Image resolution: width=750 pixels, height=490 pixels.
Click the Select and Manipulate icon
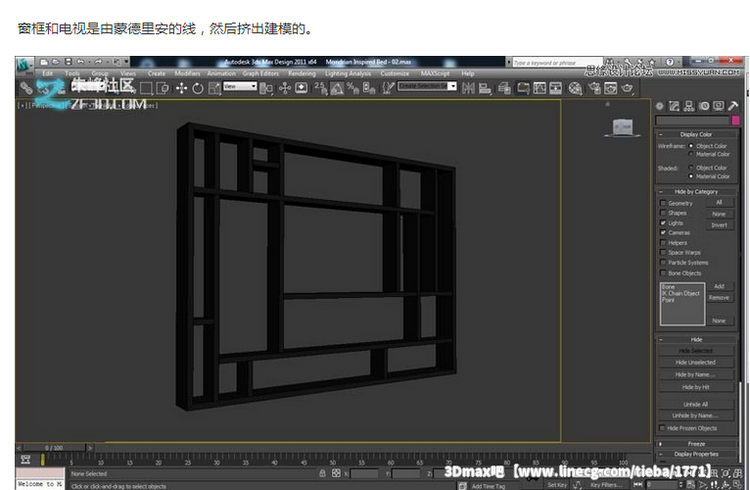285,88
